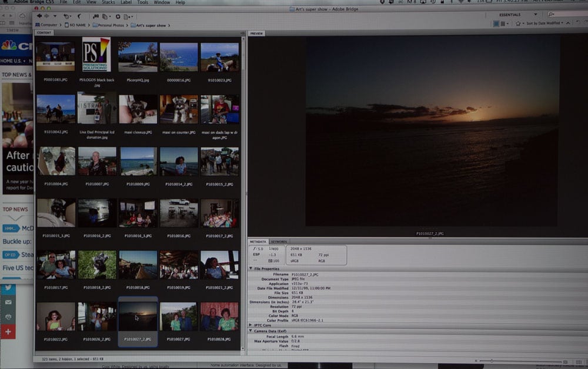588x369 pixels.
Task: Click Content panel scroll down arrow
Action: coord(243,348)
